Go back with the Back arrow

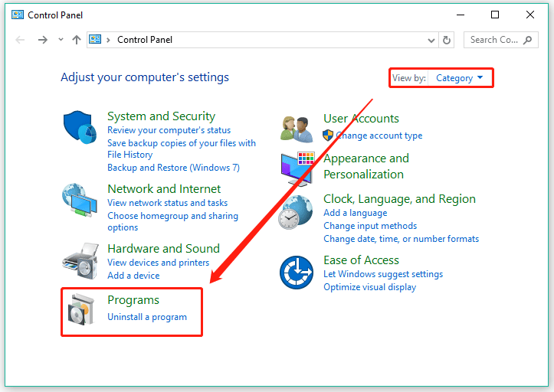[20, 40]
